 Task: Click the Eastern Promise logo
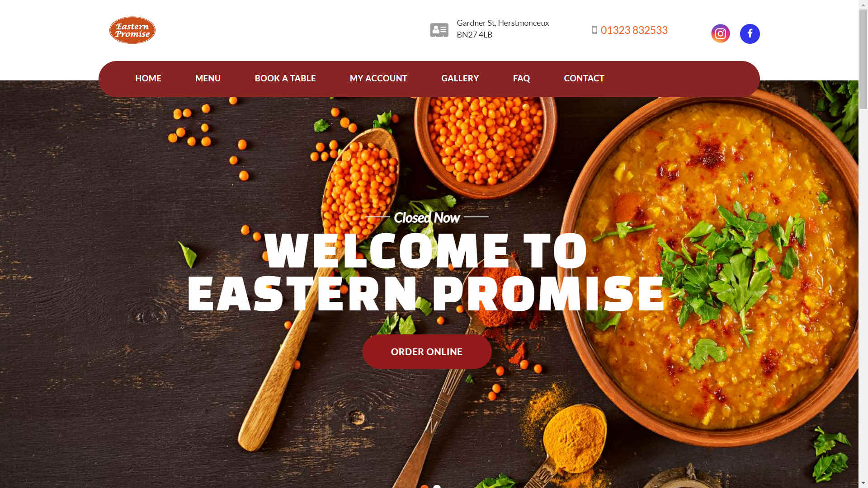(x=132, y=30)
